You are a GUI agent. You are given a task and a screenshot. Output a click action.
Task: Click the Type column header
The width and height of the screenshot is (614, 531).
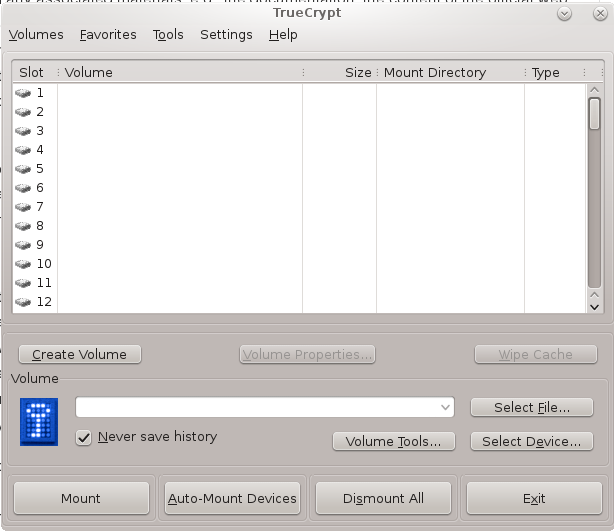tap(554, 72)
